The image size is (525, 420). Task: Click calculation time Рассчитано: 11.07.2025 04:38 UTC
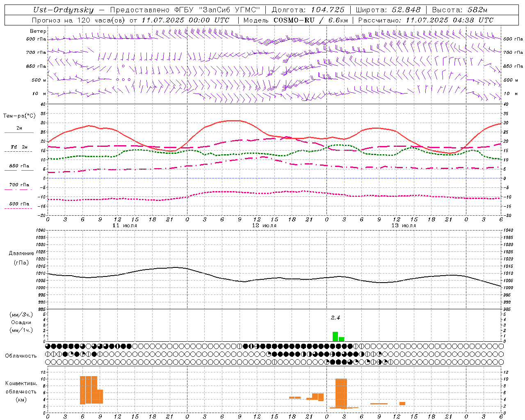point(426,20)
